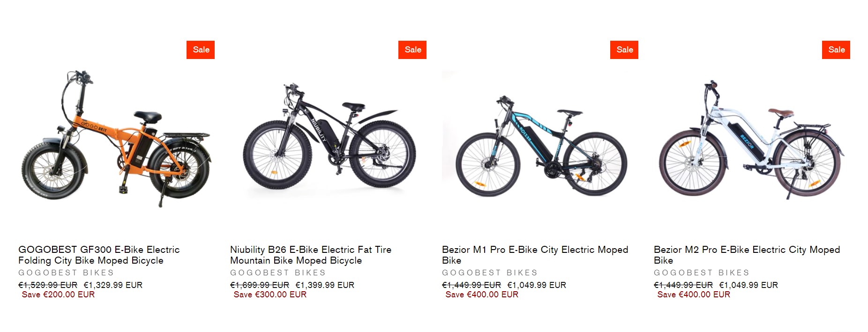This screenshot has height=332, width=868.
Task: Click the Save €300.00 EUR text under Niubility B26
Action: [x=269, y=295]
